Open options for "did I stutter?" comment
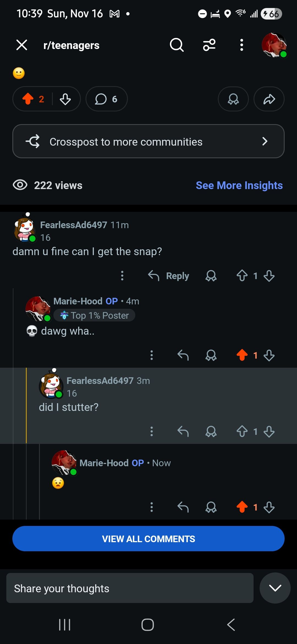Viewport: 297px width, 644px height. [x=152, y=431]
